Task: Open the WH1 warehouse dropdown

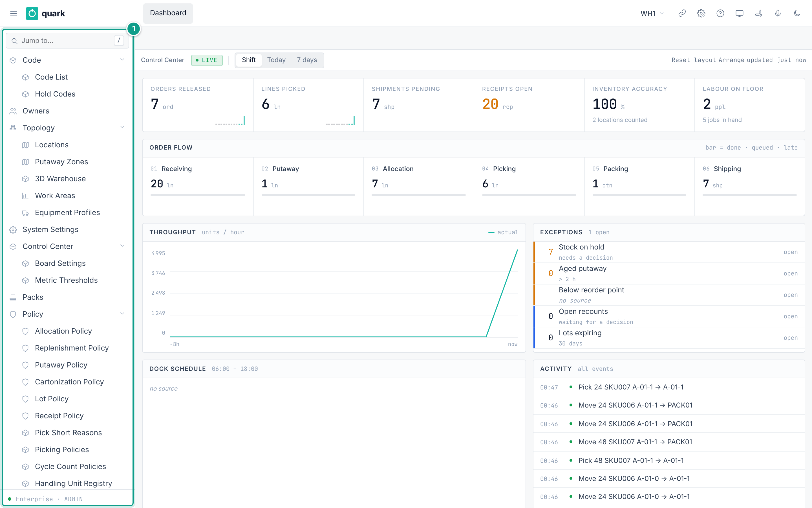Action: click(652, 14)
